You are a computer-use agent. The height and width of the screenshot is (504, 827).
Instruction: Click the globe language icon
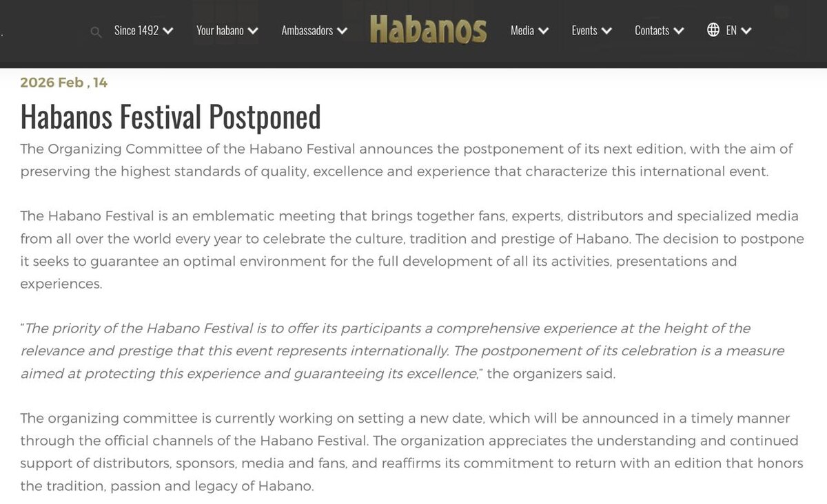pos(713,30)
